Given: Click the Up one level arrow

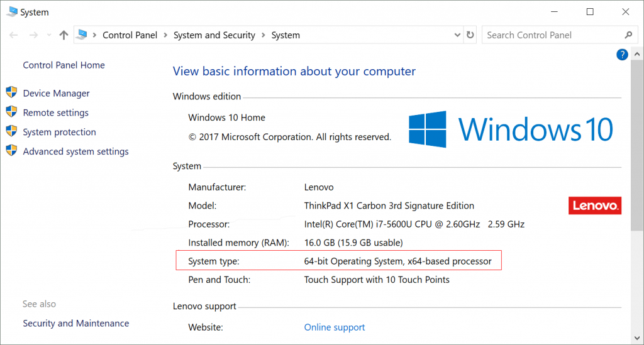Looking at the screenshot, I should (64, 36).
